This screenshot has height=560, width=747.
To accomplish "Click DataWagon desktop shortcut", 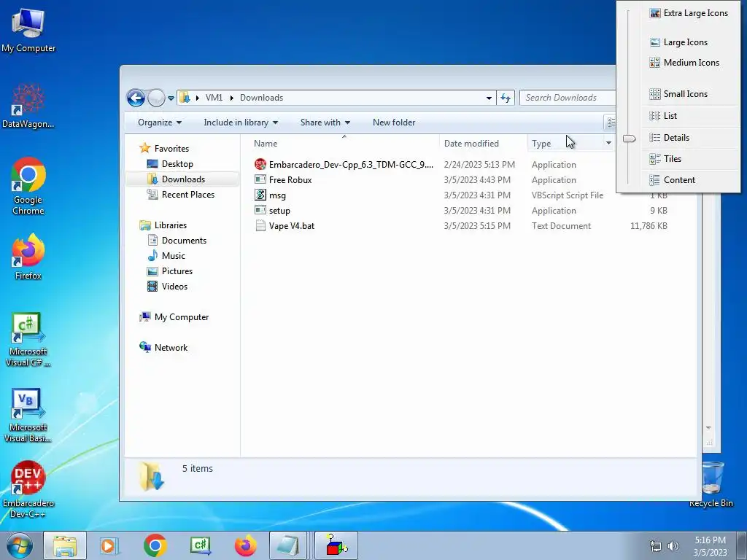I will pos(28,106).
